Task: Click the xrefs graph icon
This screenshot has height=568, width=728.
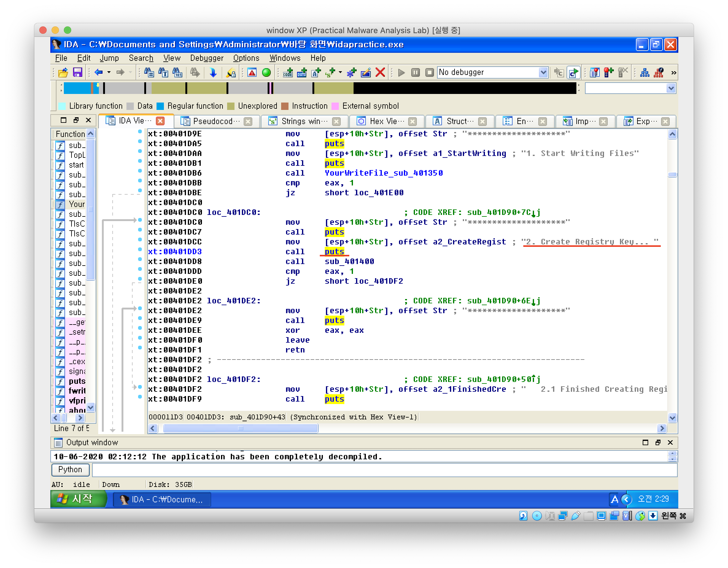Action: (x=659, y=72)
